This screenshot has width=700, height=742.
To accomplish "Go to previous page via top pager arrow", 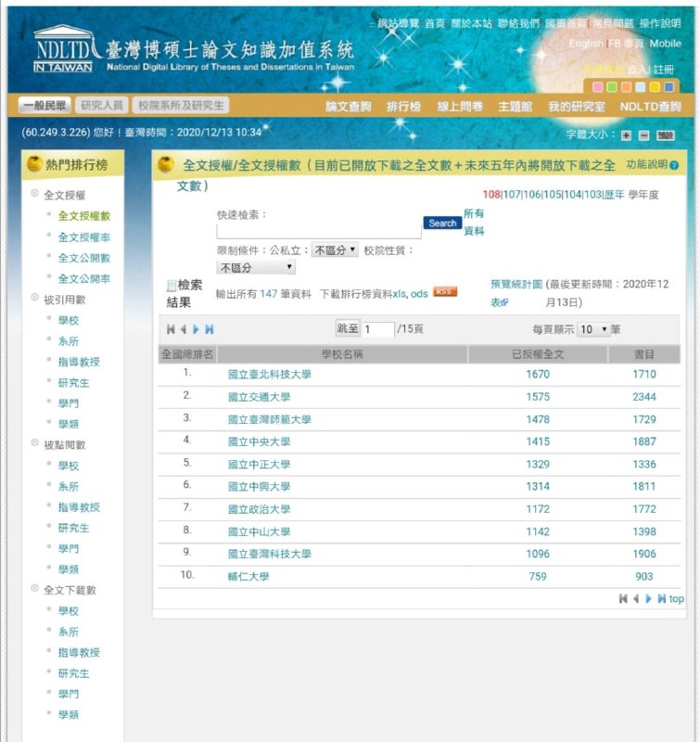I will coord(183,329).
